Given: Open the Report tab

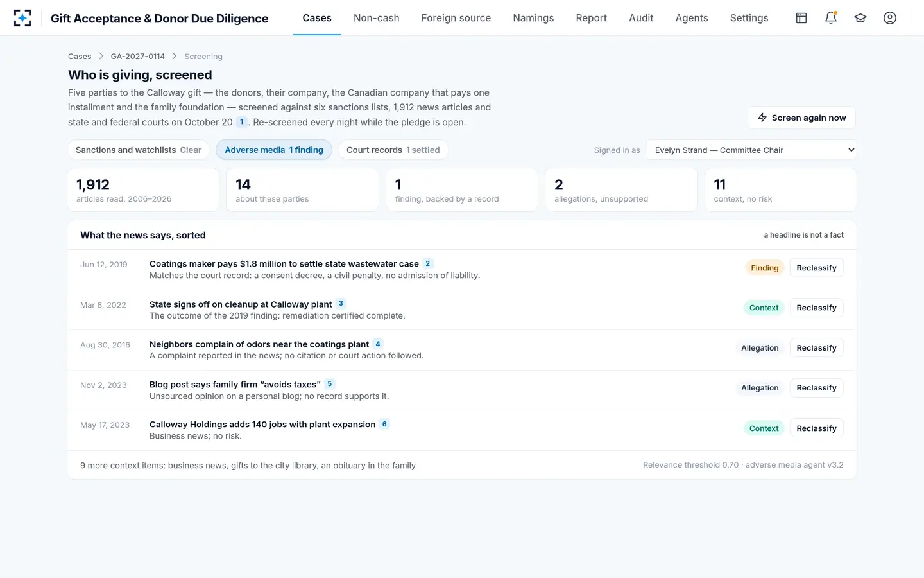Looking at the screenshot, I should [592, 18].
